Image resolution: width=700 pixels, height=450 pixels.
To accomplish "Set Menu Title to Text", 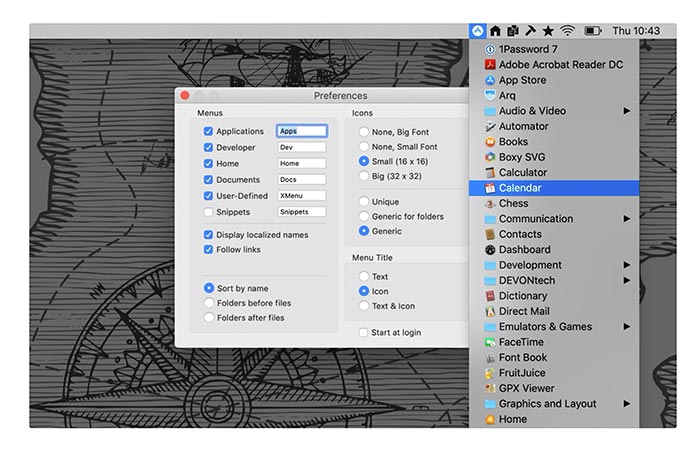I will click(x=364, y=276).
